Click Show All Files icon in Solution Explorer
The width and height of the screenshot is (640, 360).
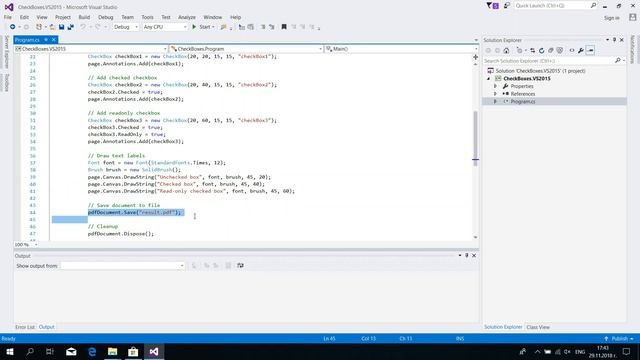[x=560, y=50]
